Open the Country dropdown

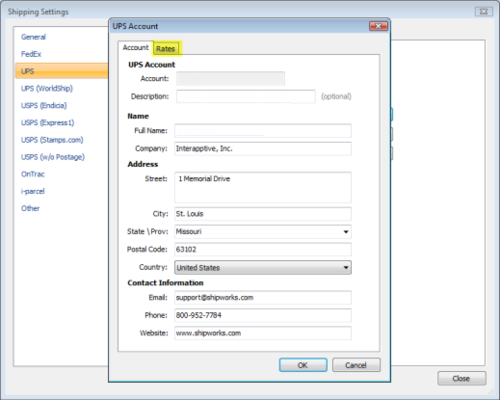[263, 268]
